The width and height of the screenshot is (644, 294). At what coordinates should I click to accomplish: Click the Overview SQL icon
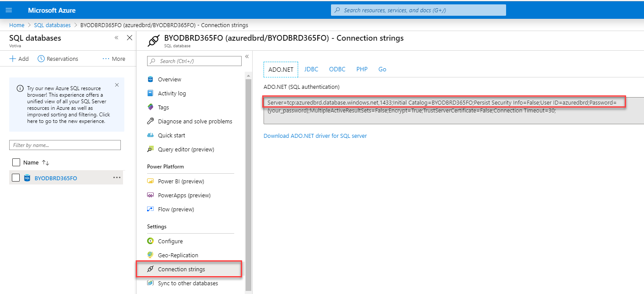150,79
